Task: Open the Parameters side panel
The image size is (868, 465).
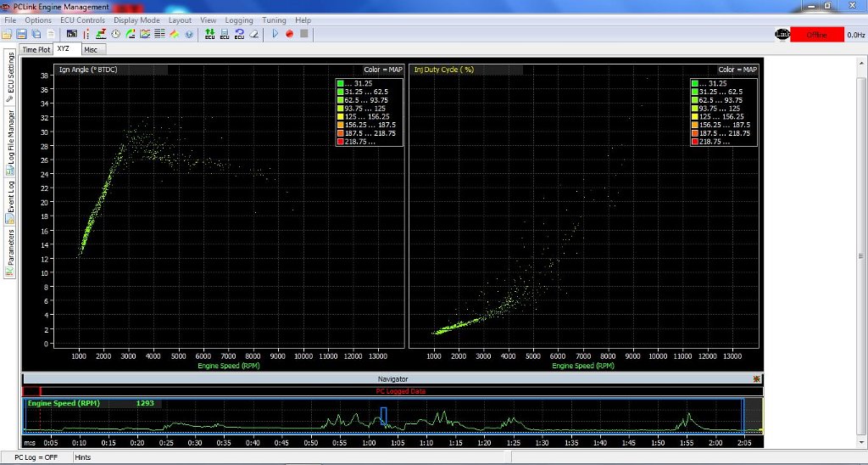Action: click(9, 253)
